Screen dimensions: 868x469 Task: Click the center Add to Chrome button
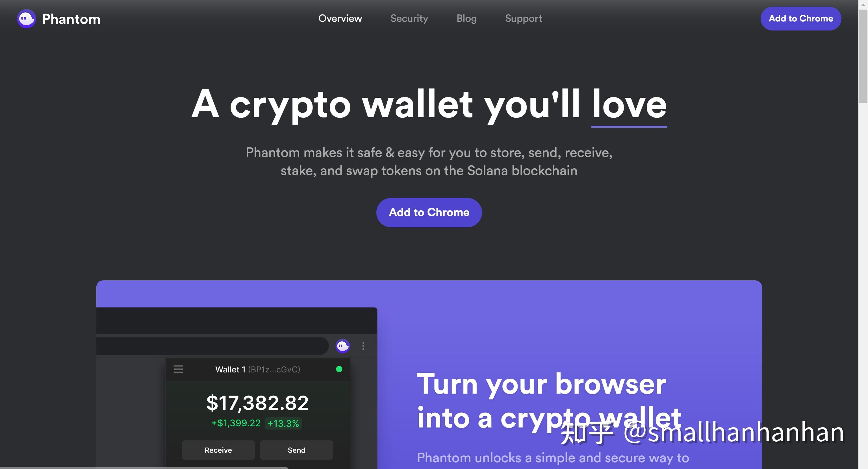(x=429, y=212)
